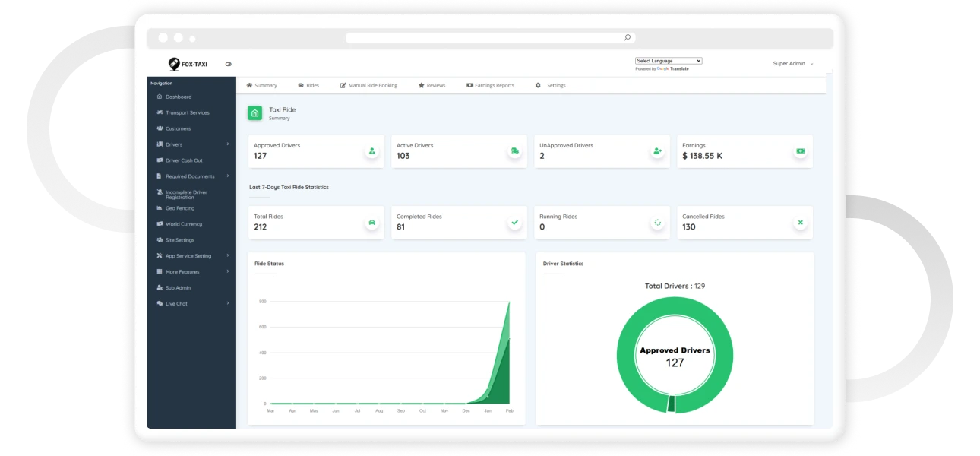Click the Approved Drivers user icon
Image resolution: width=980 pixels, height=456 pixels.
(x=372, y=151)
